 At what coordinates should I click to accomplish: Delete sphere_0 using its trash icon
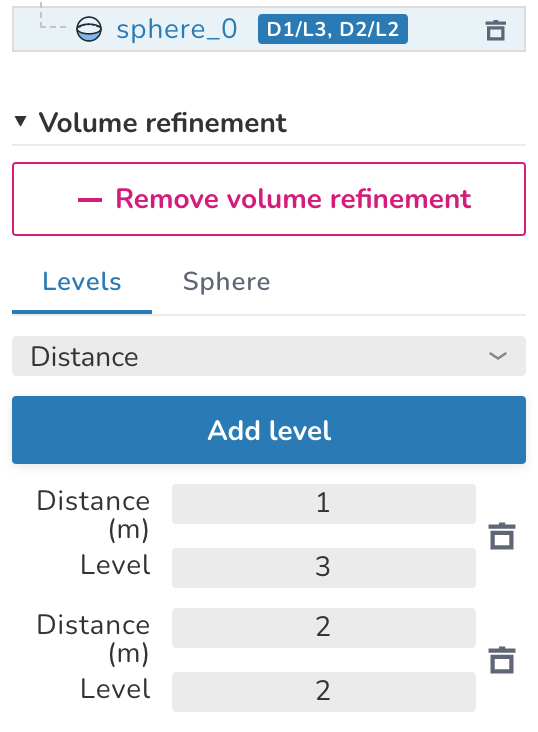[496, 30]
